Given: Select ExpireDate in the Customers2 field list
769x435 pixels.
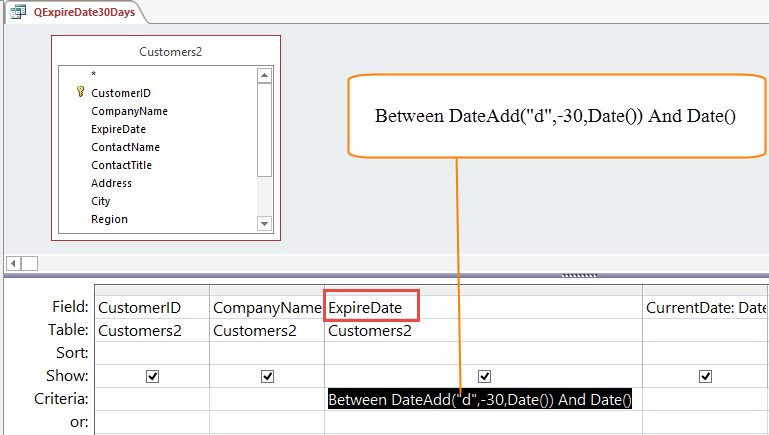Looking at the screenshot, I should pyautogui.click(x=118, y=129).
